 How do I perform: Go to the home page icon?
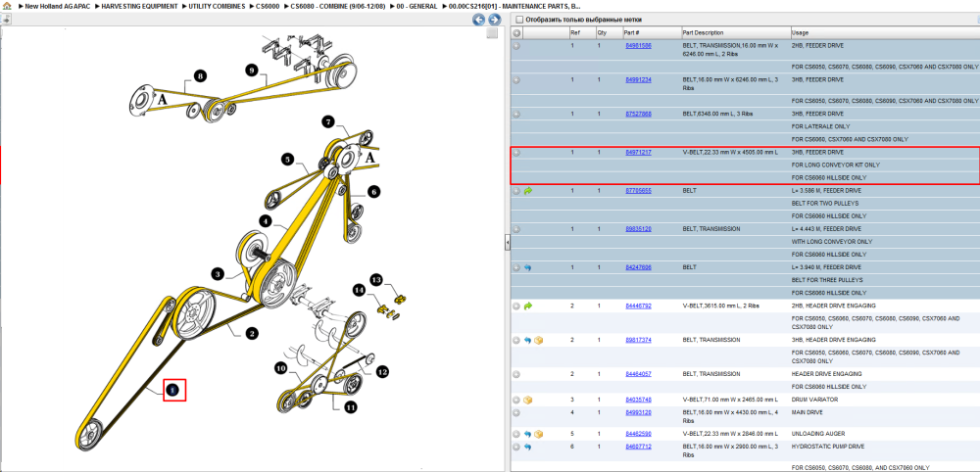[x=6, y=6]
